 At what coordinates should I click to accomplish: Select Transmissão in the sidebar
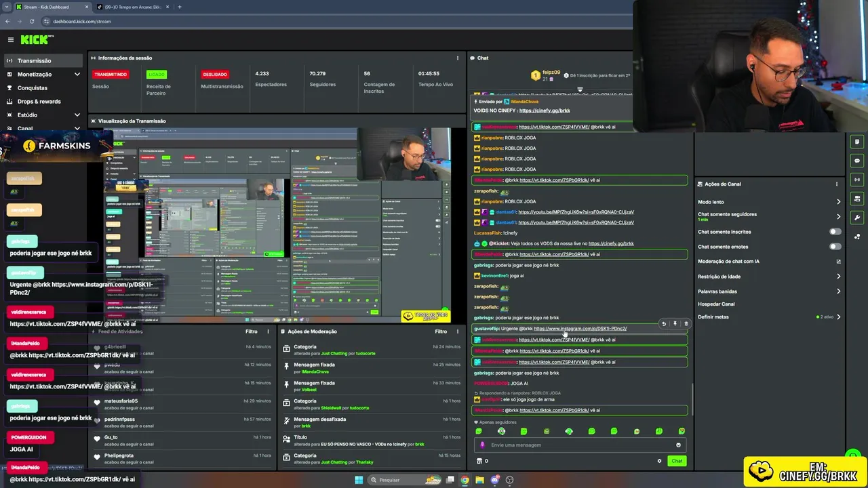43,60
